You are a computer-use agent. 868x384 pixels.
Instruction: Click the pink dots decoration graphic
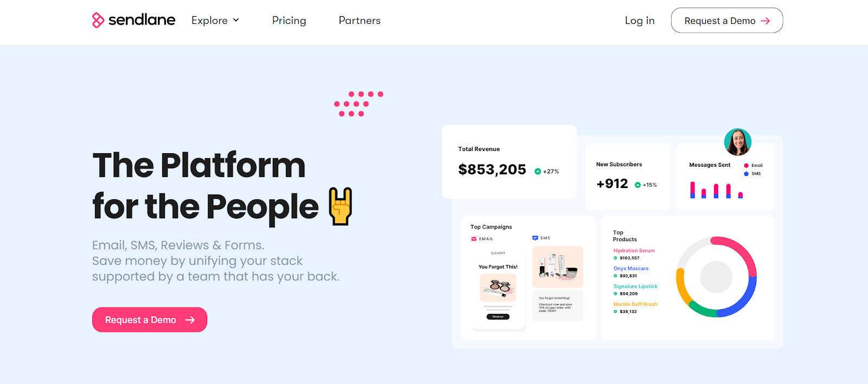pyautogui.click(x=358, y=104)
